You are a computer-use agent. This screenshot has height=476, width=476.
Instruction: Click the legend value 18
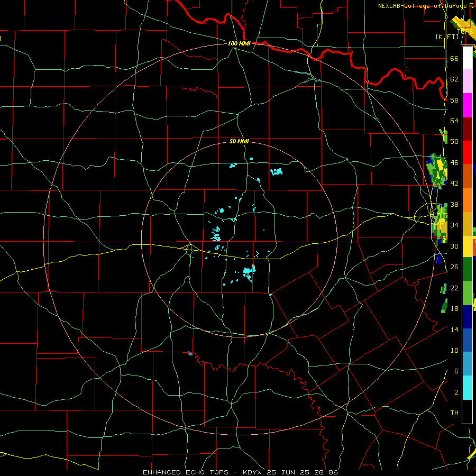click(x=454, y=309)
